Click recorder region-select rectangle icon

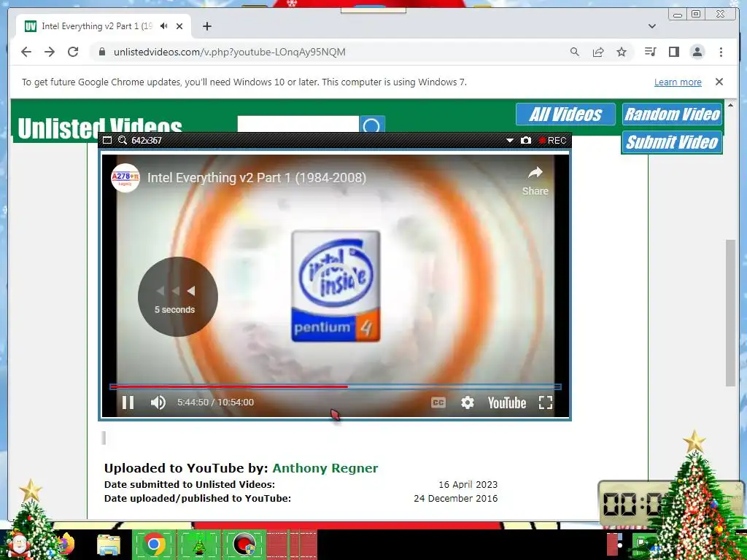click(107, 140)
